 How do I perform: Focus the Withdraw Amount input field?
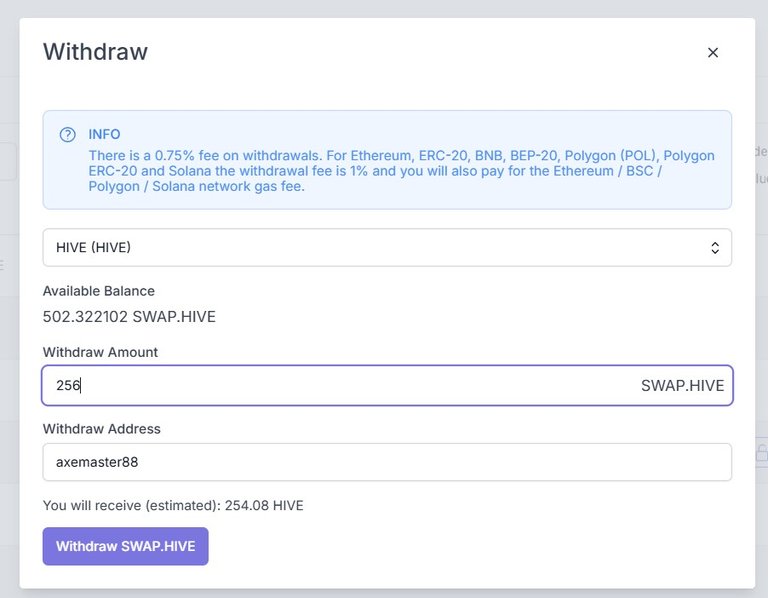(x=387, y=385)
